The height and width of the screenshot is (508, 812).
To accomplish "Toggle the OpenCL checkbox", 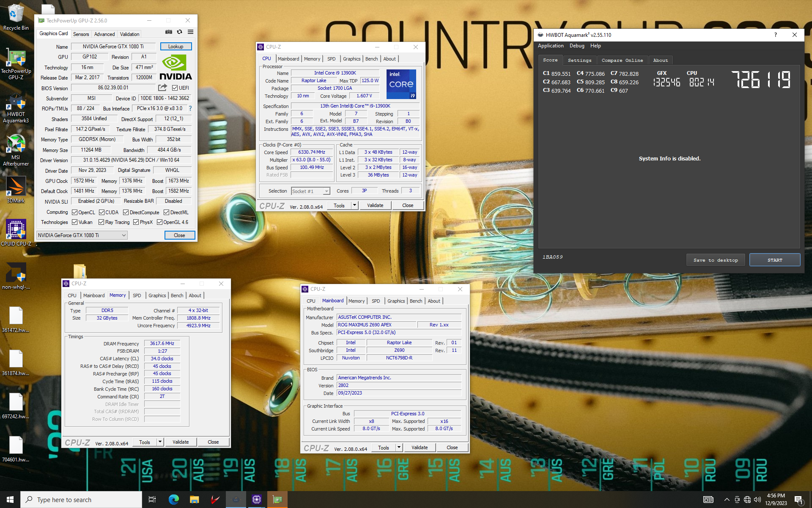I will 74,213.
